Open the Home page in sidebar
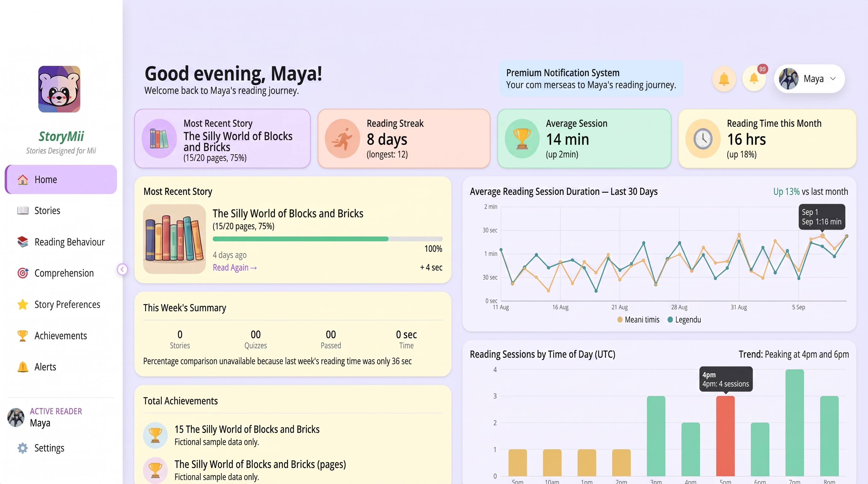 point(61,179)
